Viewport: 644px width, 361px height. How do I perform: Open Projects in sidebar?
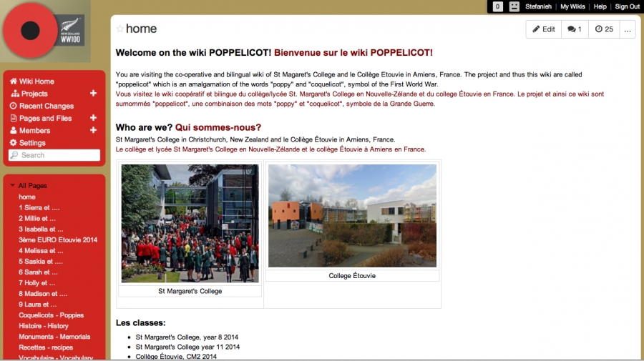(34, 94)
